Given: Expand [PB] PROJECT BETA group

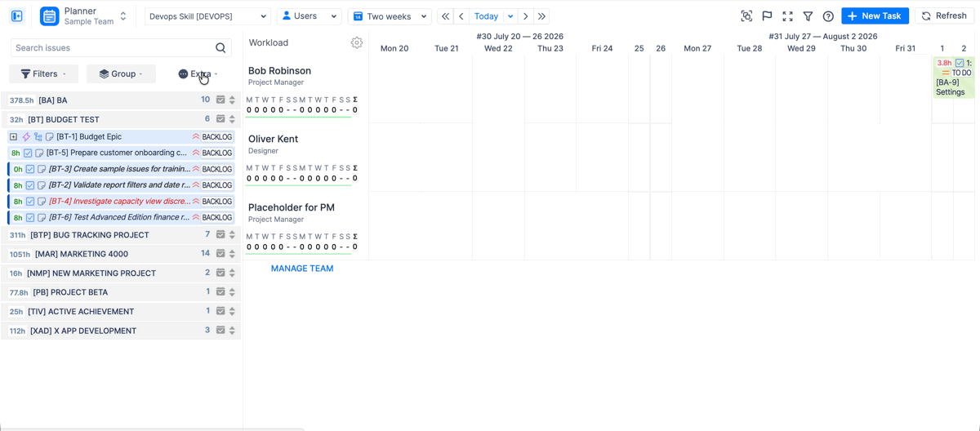Looking at the screenshot, I should [121, 292].
